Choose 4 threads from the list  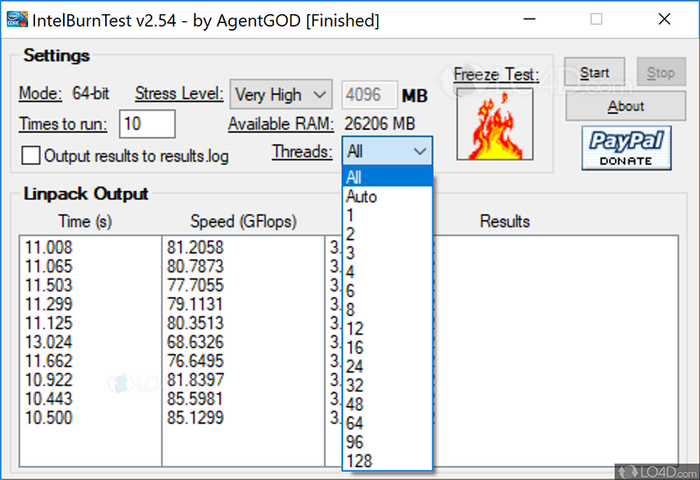(387, 272)
